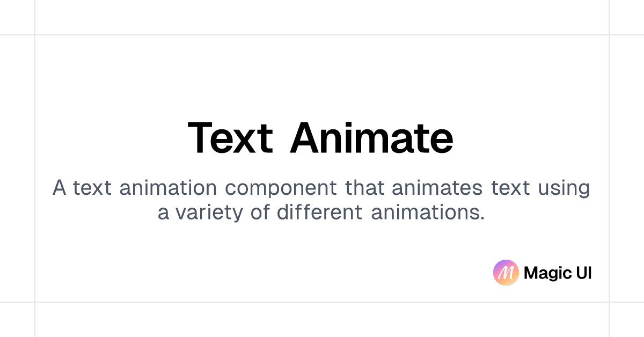Click the "UI" letters in the brand name
This screenshot has width=644, height=337.
pyautogui.click(x=582, y=273)
